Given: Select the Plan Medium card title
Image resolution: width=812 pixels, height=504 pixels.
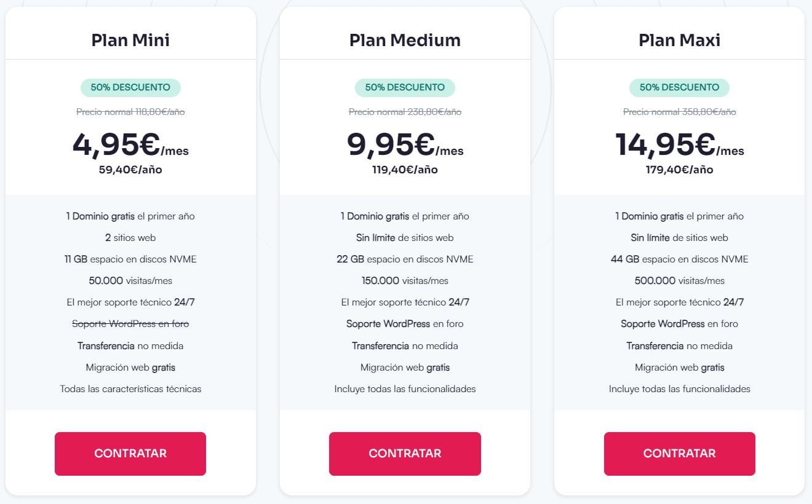Looking at the screenshot, I should coord(405,39).
